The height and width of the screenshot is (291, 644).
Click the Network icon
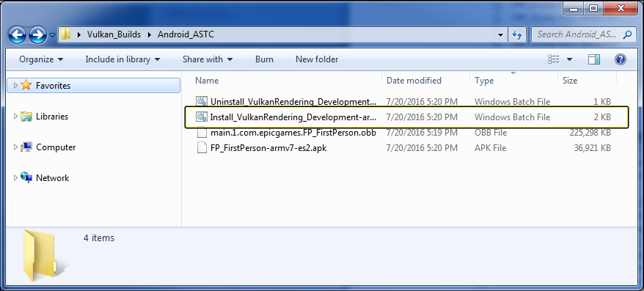click(26, 177)
